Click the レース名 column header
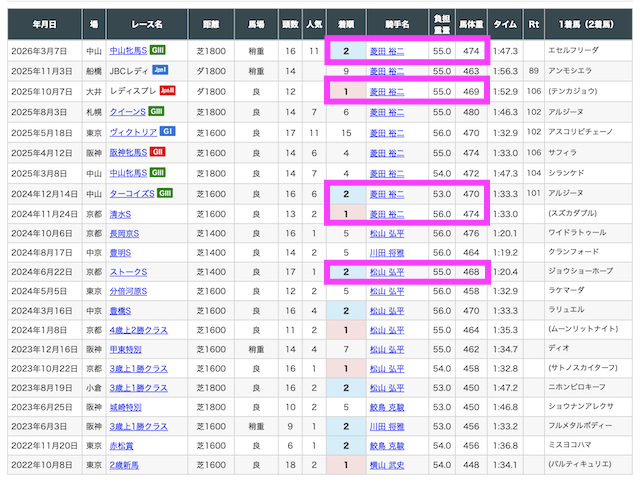The height and width of the screenshot is (482, 640). 137,21
